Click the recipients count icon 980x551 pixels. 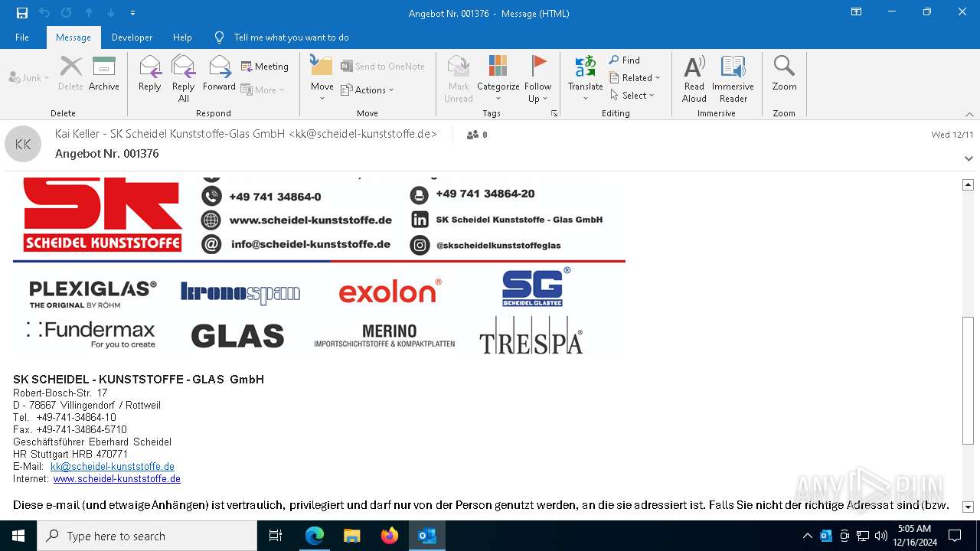point(476,134)
